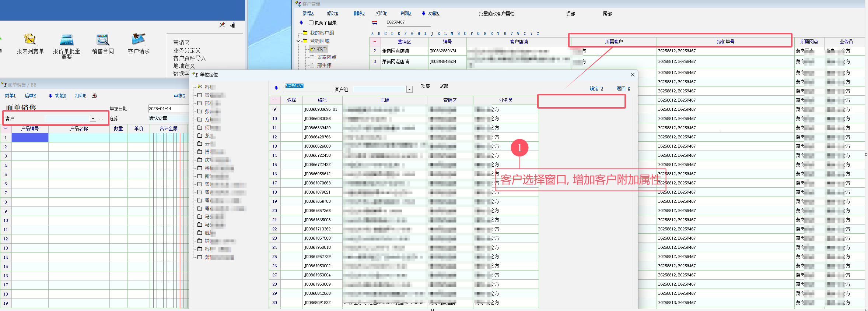Launch the 销售合同 icon
Viewport: 868px width, 311px height.
103,39
